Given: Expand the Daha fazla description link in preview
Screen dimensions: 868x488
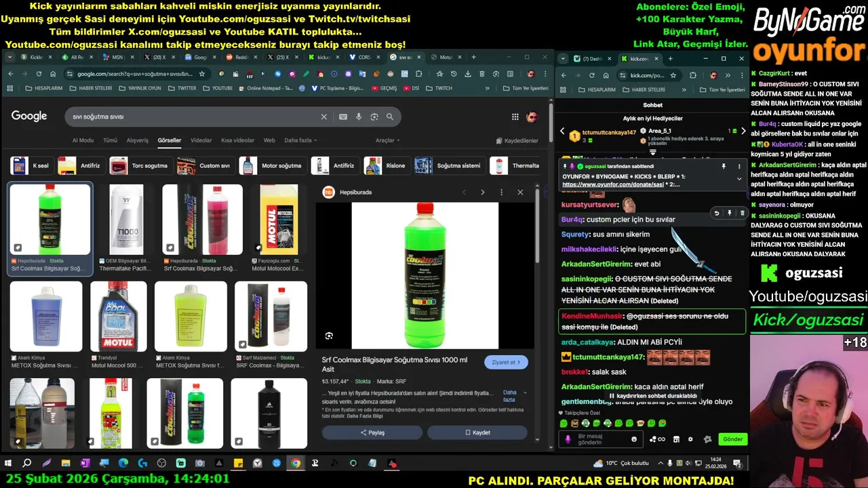Looking at the screenshot, I should coord(514,396).
